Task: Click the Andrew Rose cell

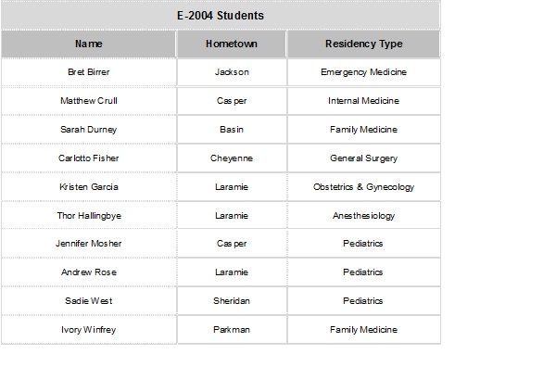Action: (89, 272)
